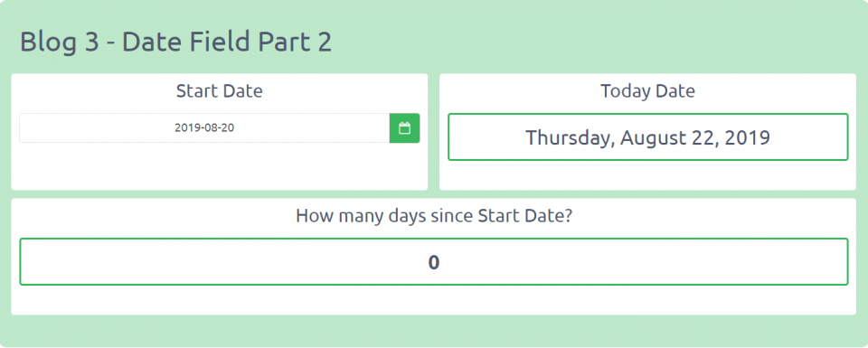The width and height of the screenshot is (868, 348).
Task: Click blank area beneath the days result box
Action: 433,300
